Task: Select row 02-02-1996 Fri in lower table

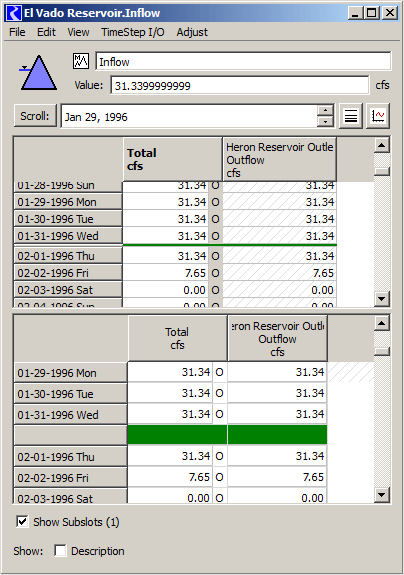Action: (x=71, y=477)
